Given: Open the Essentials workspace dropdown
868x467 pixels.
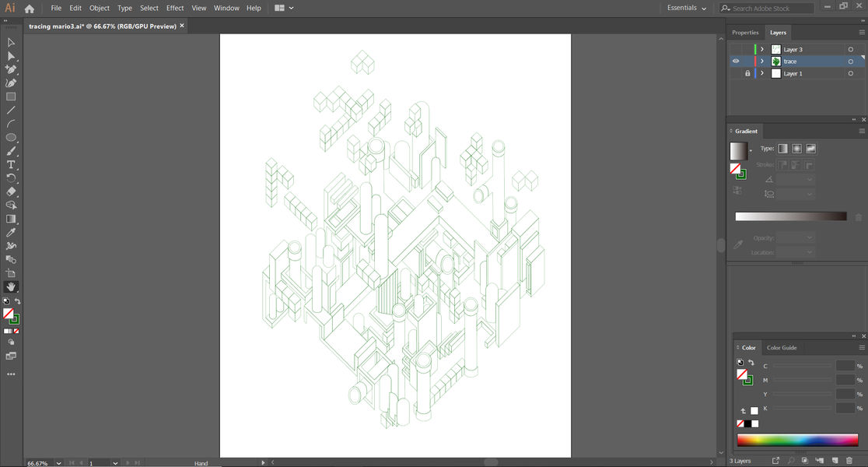Looking at the screenshot, I should (x=687, y=9).
